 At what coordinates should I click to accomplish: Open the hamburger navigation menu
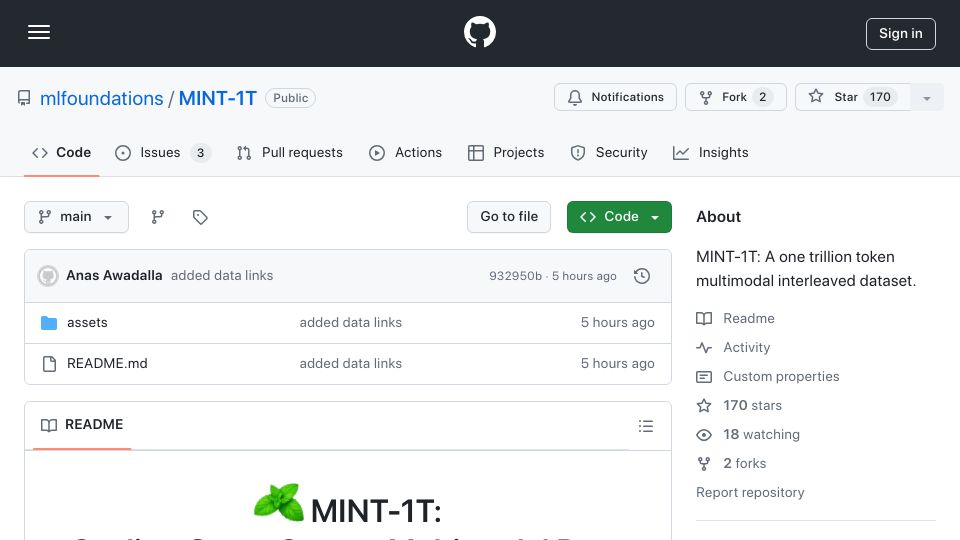pos(39,32)
